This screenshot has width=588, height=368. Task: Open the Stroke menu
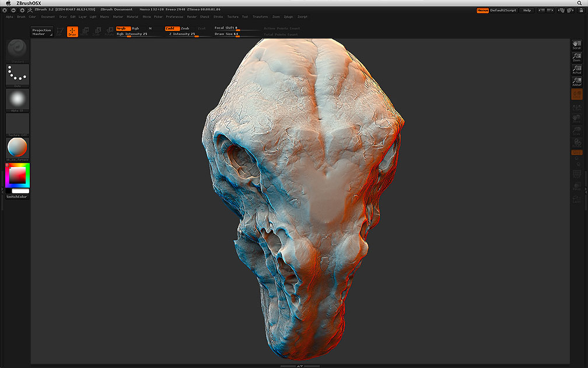[x=218, y=17]
